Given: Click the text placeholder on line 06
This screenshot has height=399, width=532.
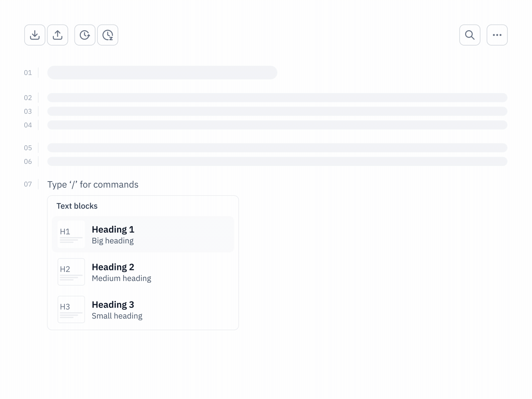Looking at the screenshot, I should (x=277, y=162).
